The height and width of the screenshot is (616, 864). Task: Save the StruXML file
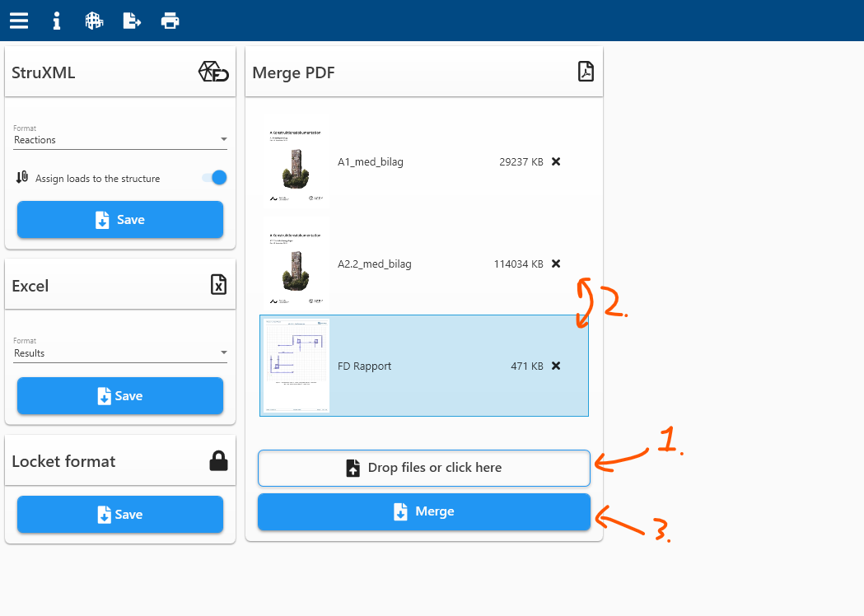[120, 219]
